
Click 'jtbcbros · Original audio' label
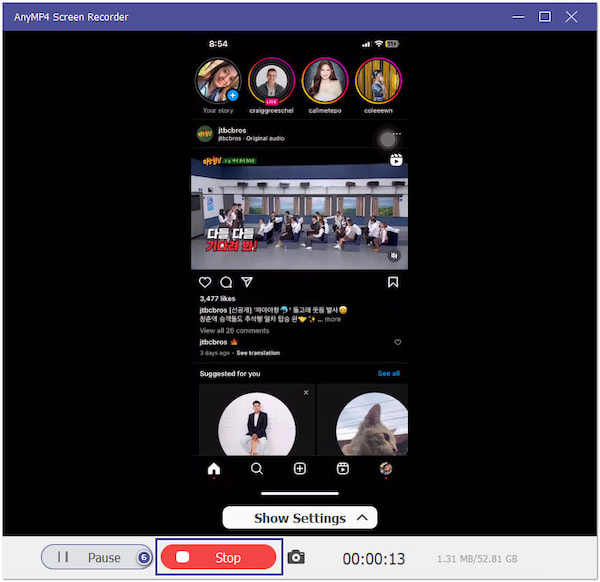pyautogui.click(x=251, y=138)
